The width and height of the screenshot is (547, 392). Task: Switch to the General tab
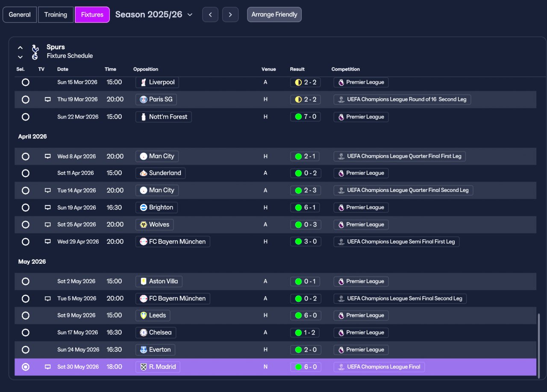(x=20, y=15)
